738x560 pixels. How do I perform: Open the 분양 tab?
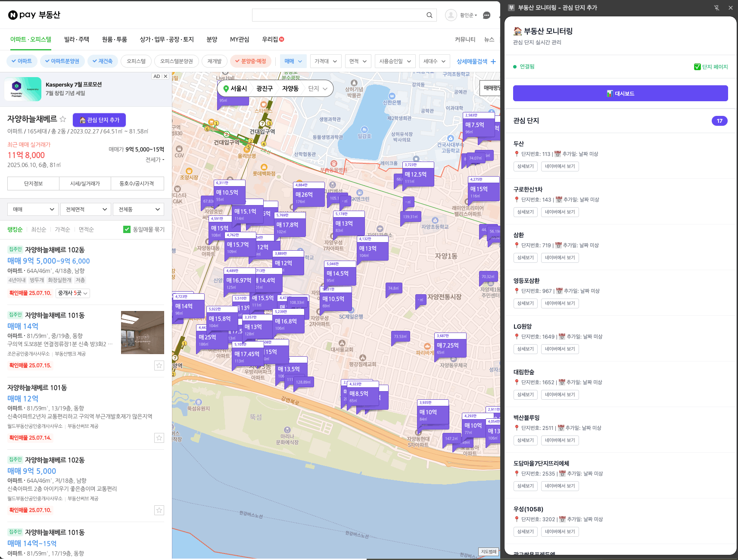pos(212,40)
